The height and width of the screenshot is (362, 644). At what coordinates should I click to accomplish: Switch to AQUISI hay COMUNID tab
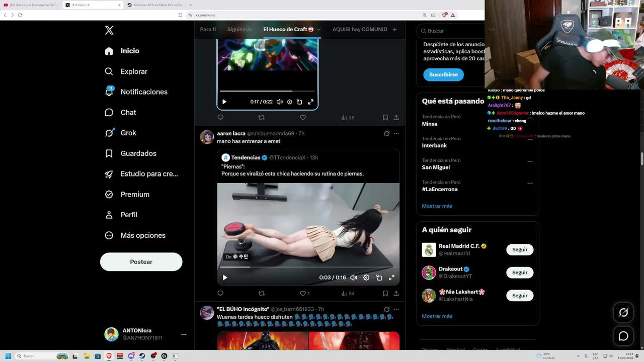(x=360, y=30)
